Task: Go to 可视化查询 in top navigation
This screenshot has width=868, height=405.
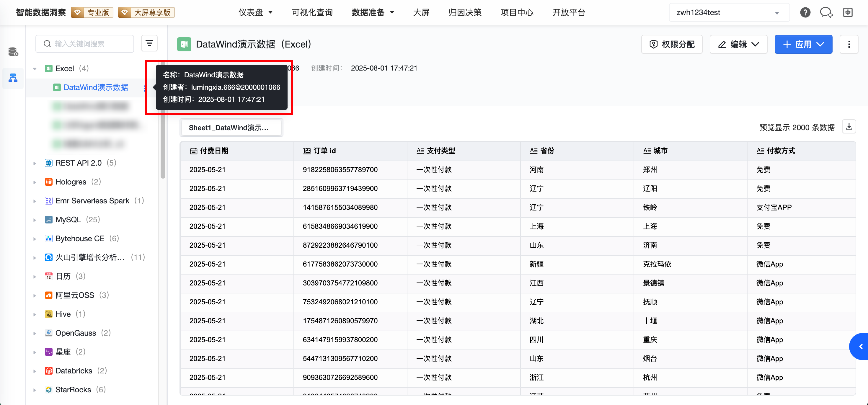Action: 312,12
